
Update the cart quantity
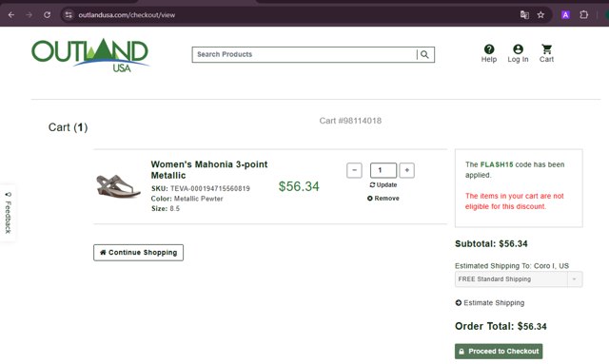point(383,185)
